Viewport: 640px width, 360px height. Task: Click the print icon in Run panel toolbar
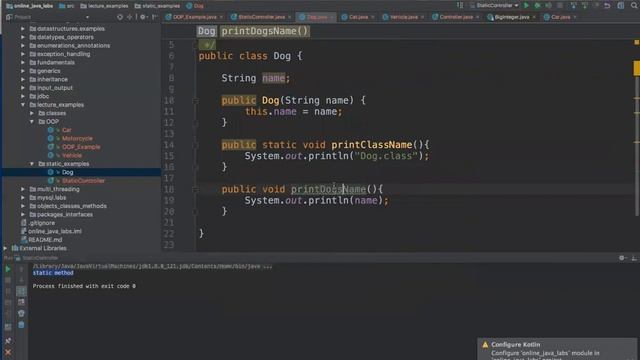[x=21, y=313]
